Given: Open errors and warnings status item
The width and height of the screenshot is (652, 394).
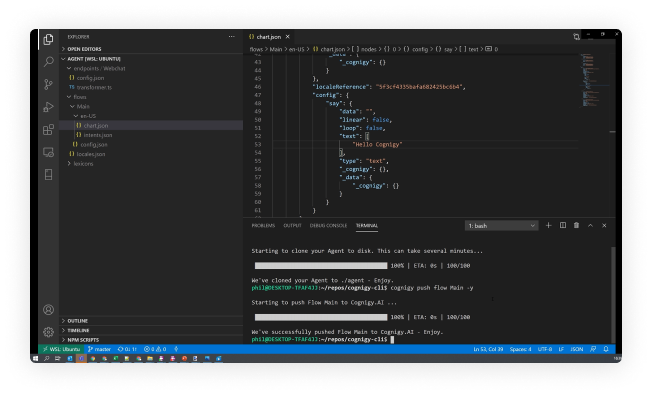Looking at the screenshot, I should [x=155, y=349].
